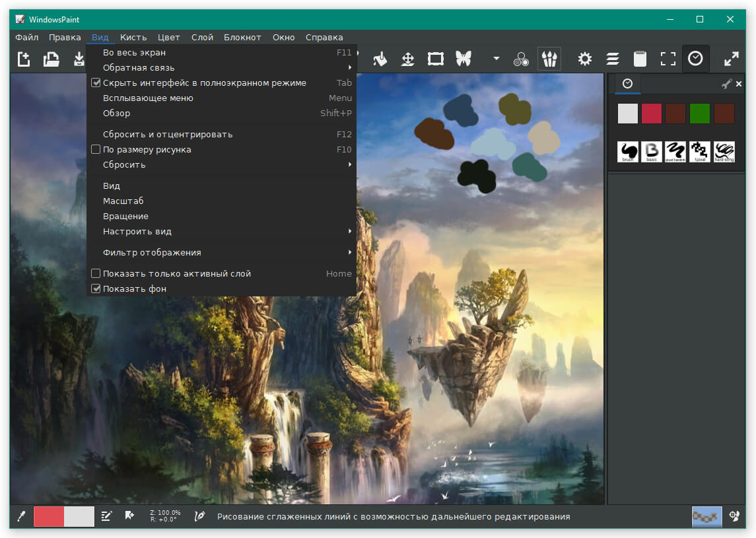
Task: Uncheck 'Скрыть интерфейс в полноэкранном режиме'
Action: coord(96,83)
